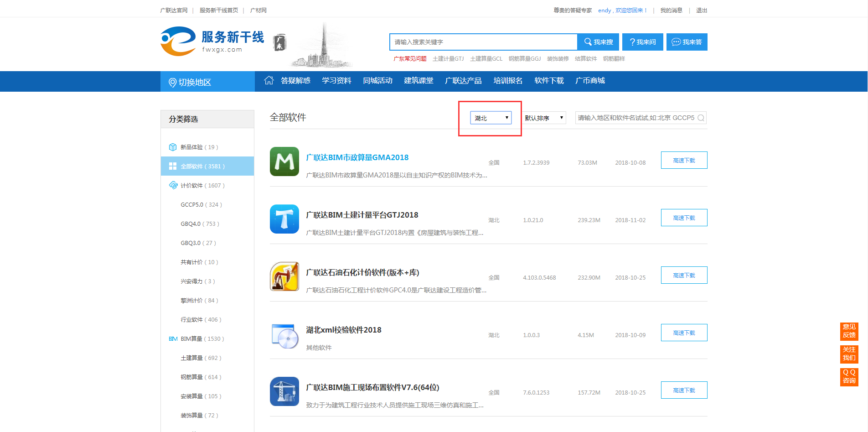Select 擎洲计价 (84) category
868x432 pixels.
(199, 301)
